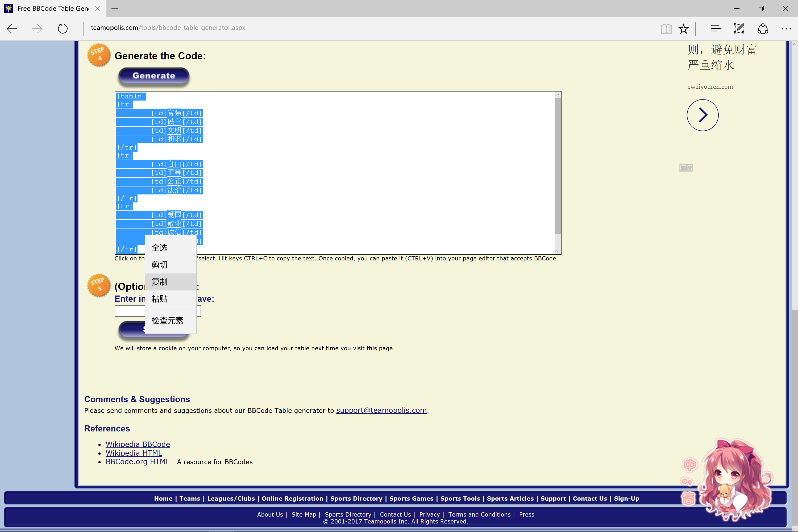The image size is (798, 532).
Task: Click the code textarea scrollbar down arrow
Action: (558, 251)
